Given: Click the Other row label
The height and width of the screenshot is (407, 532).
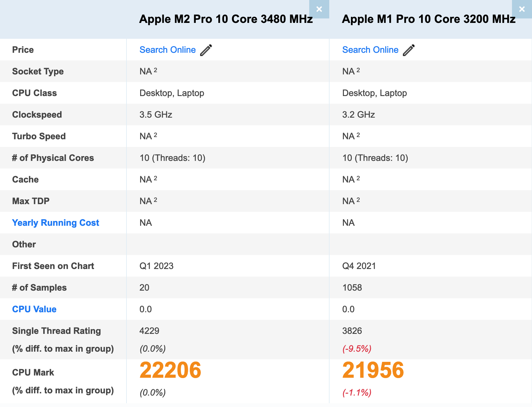Looking at the screenshot, I should point(24,245).
